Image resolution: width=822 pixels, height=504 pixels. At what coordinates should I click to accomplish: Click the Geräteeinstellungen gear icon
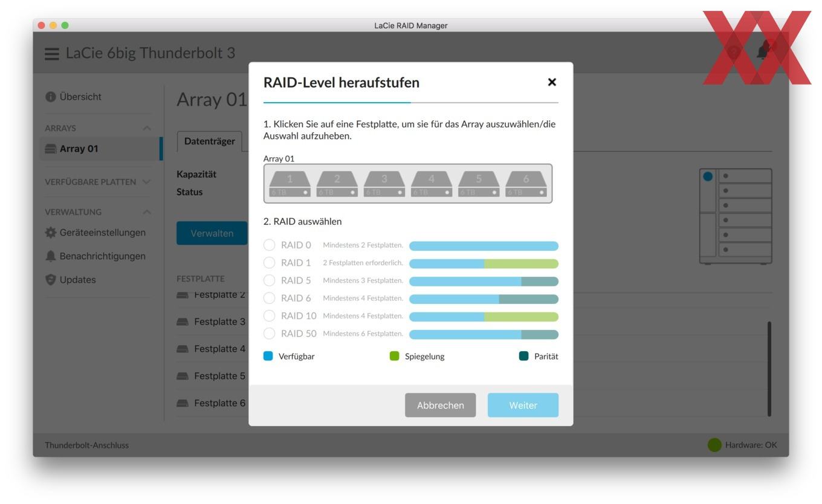[x=51, y=233]
